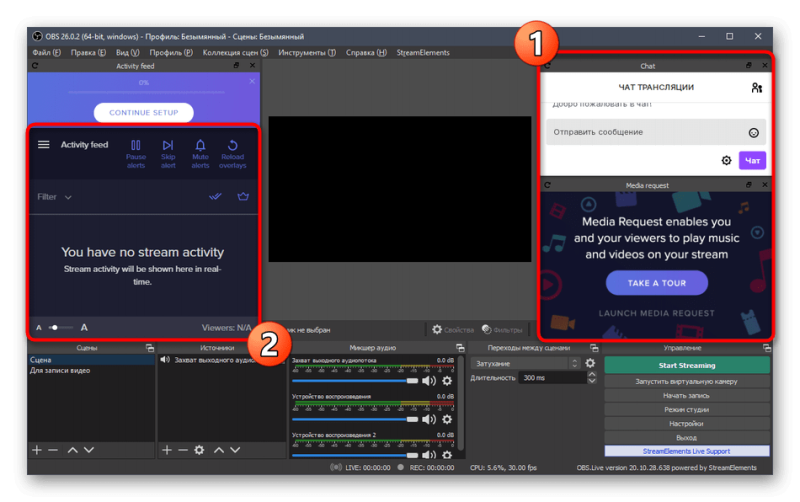Click Начать запись button
800x502 pixels.
[687, 395]
